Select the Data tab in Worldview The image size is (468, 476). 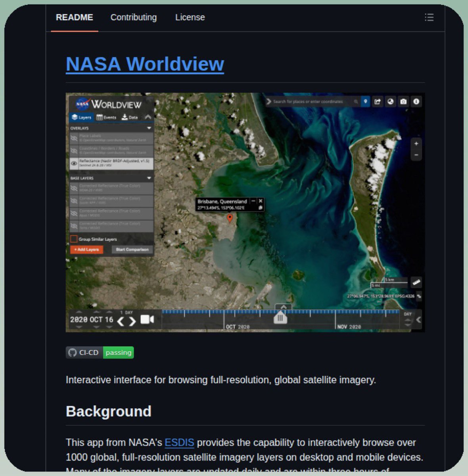[130, 117]
